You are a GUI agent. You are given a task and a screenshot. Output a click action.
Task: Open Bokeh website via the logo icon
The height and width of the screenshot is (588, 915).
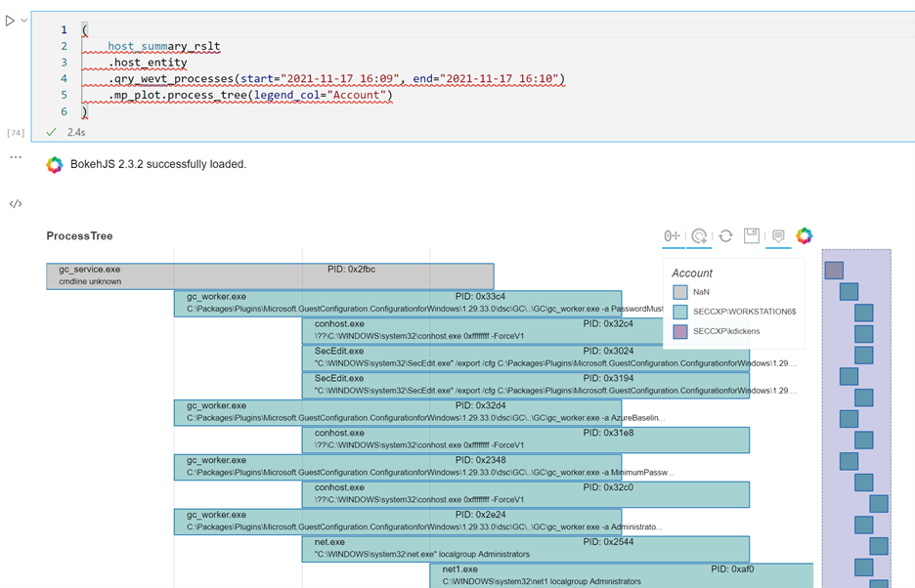pyautogui.click(x=804, y=235)
